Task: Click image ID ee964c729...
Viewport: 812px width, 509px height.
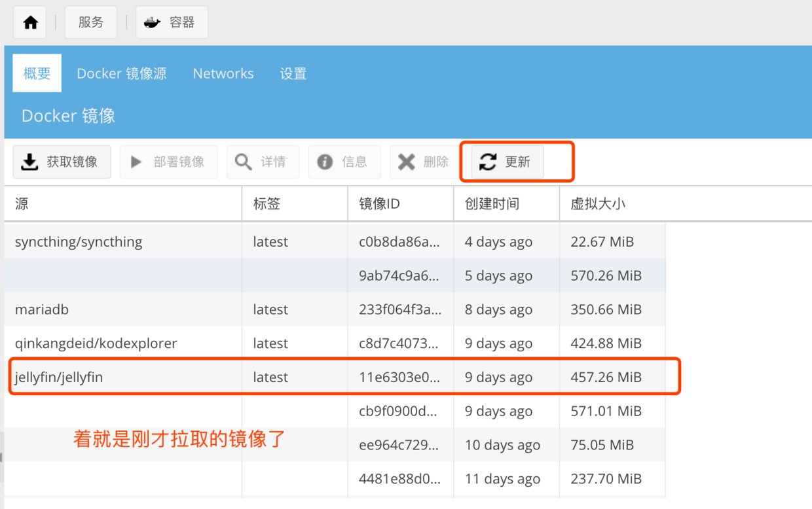Action: tap(399, 446)
